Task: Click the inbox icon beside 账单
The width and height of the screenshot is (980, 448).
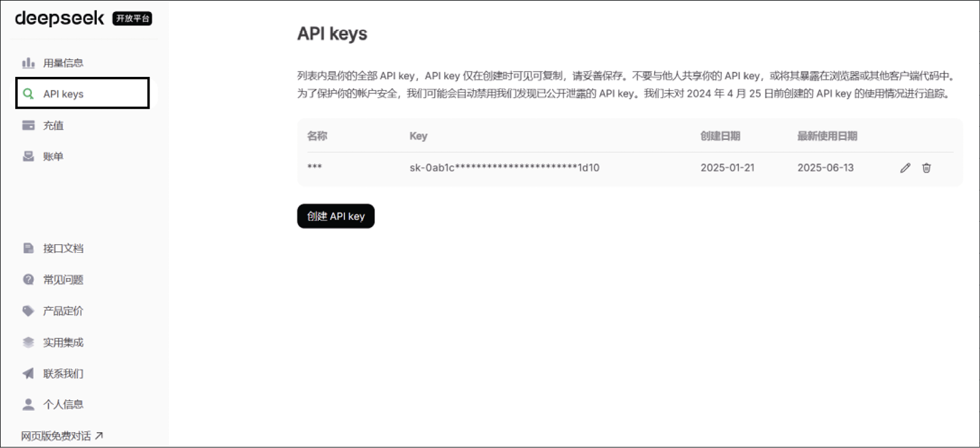Action: (28, 157)
